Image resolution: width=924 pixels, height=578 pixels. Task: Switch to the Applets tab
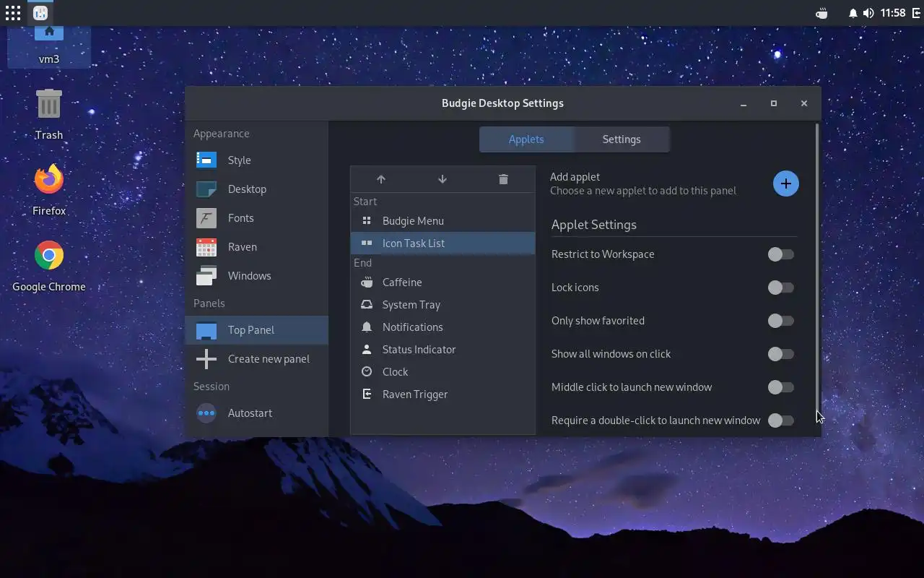526,139
